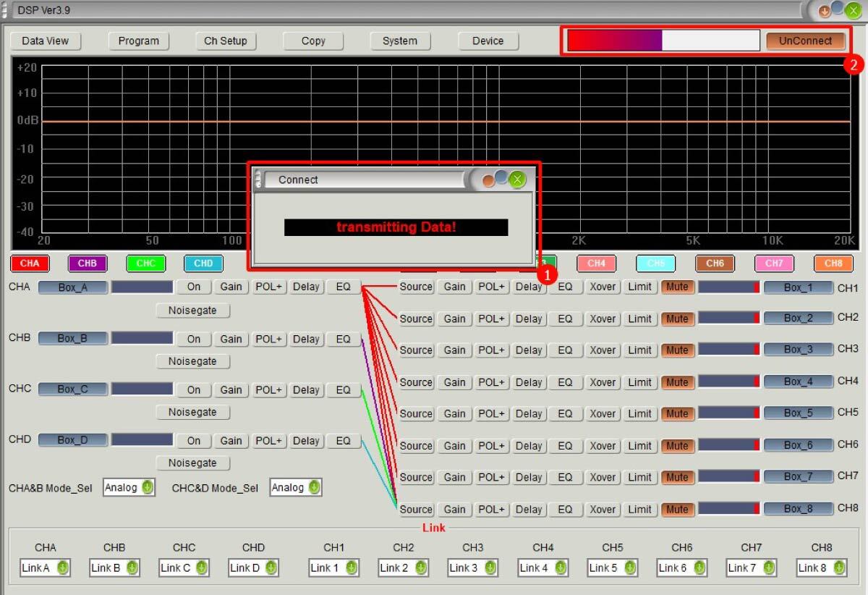Close the Connect dialog with green X
Screen dimensions: 868x595
point(517,180)
